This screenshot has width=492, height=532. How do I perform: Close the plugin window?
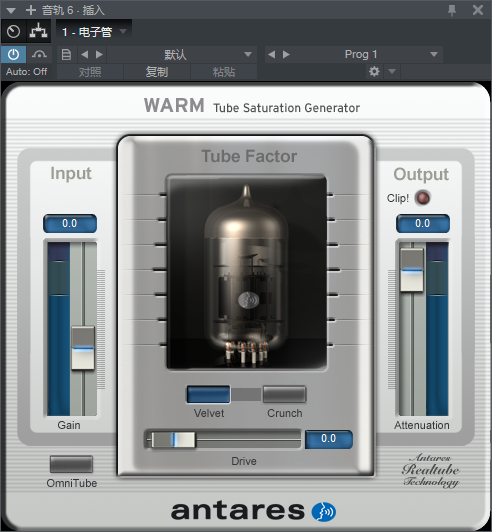point(478,10)
